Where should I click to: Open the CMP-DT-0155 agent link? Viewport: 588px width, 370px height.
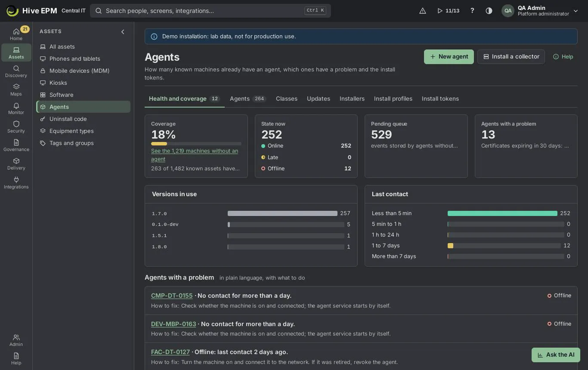(172, 296)
